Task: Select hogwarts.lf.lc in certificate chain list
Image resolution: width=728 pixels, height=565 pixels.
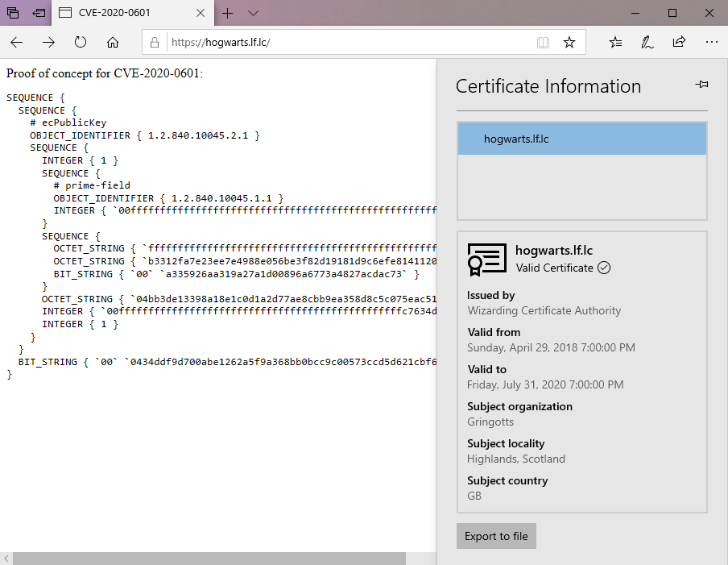Action: (x=582, y=139)
